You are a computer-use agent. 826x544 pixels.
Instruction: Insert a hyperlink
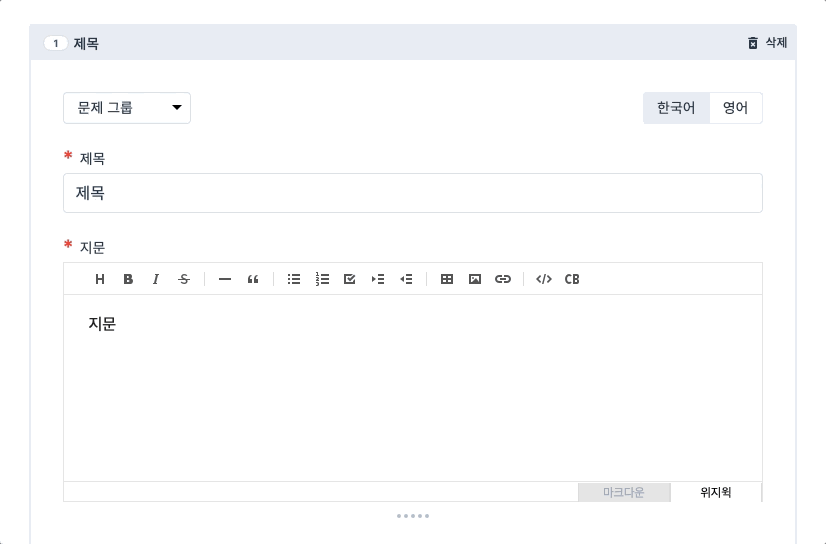coord(503,279)
